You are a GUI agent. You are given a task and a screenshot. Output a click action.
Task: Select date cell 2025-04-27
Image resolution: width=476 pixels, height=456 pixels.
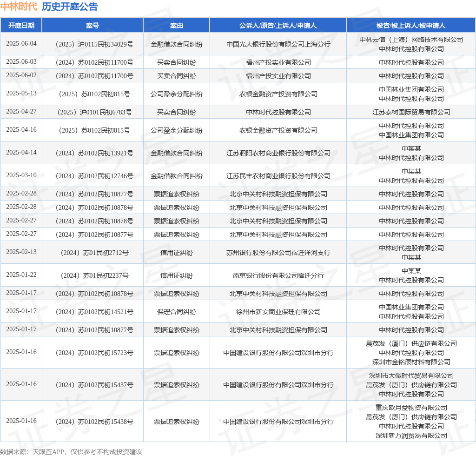[x=21, y=112]
